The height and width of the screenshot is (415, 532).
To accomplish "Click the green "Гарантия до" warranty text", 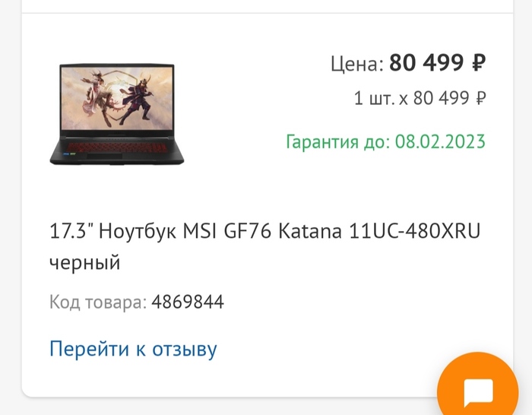I will click(386, 141).
